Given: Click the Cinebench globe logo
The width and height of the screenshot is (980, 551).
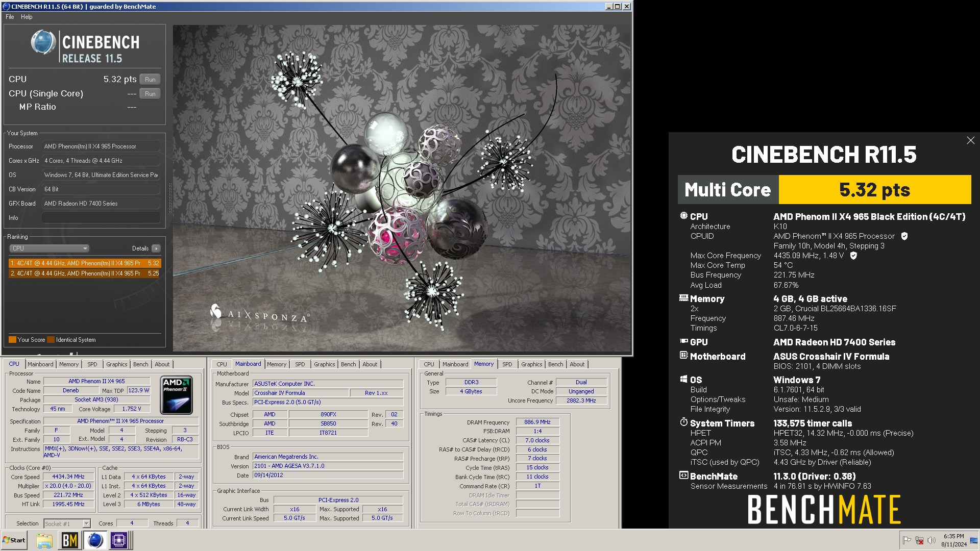Looking at the screenshot, I should coord(43,42).
